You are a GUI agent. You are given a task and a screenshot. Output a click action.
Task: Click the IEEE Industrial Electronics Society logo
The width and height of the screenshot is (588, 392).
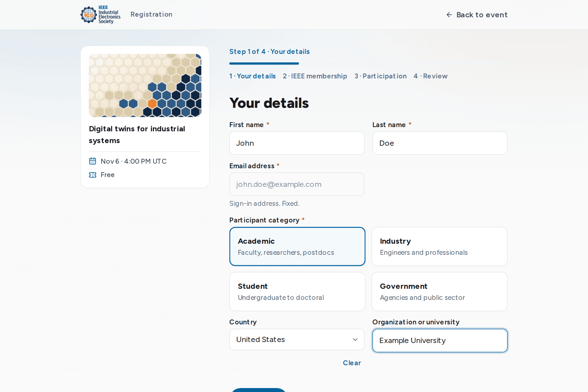point(101,15)
